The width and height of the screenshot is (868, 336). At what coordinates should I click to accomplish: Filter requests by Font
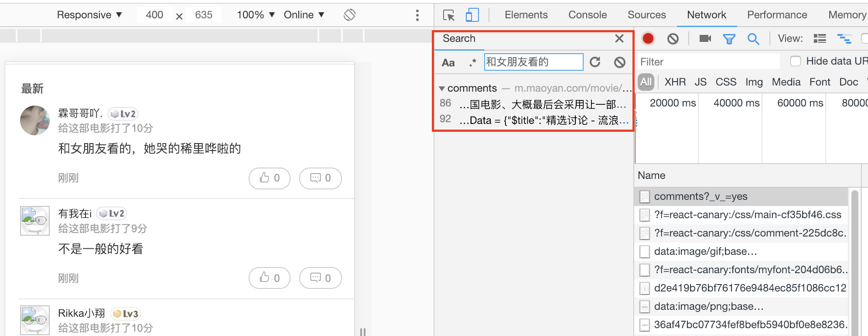(x=820, y=82)
